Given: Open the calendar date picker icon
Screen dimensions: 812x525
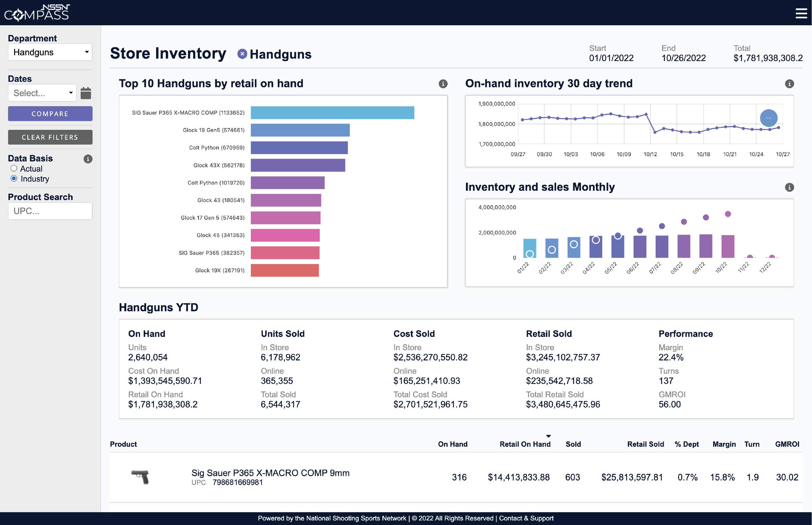Looking at the screenshot, I should (x=86, y=93).
